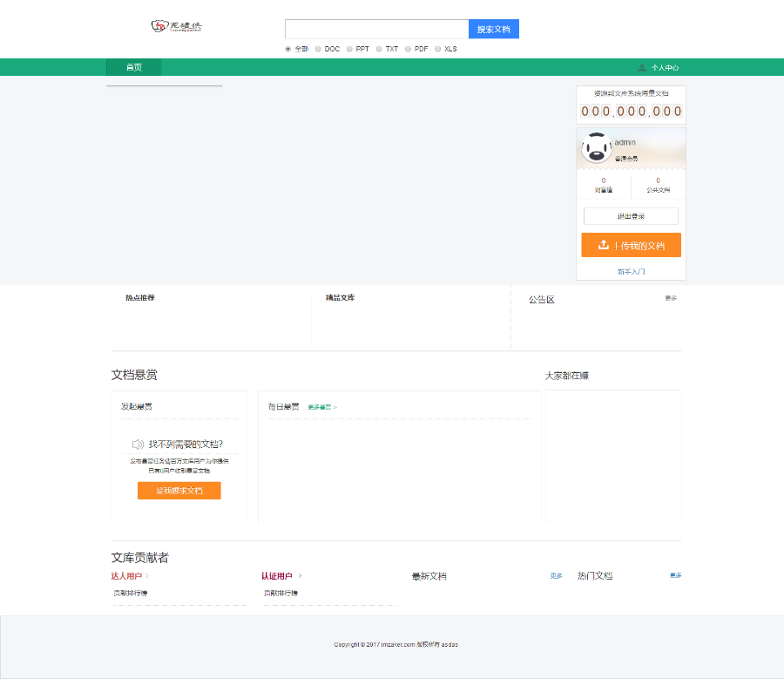Screen dimensions: 784x679
Task: Click the 精品文库 heading
Action: (340, 298)
